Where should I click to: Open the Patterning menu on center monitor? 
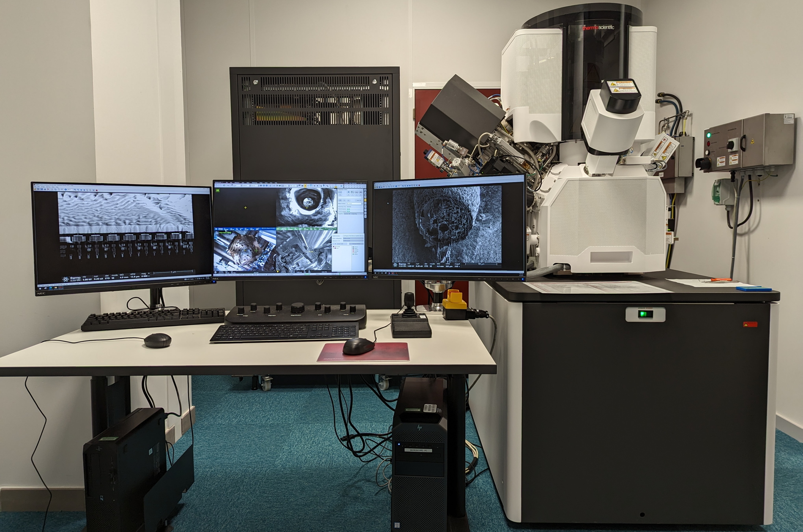click(x=254, y=183)
